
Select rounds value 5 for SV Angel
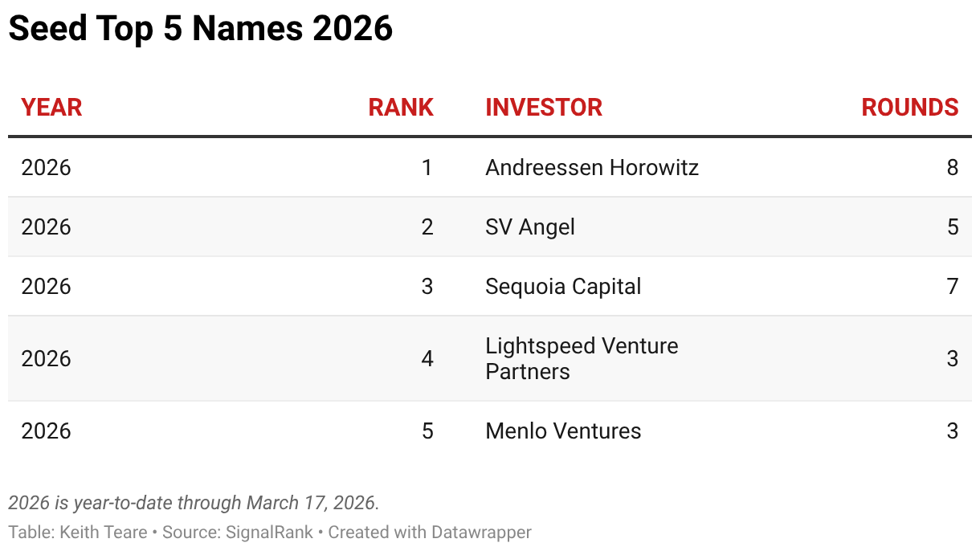[953, 227]
